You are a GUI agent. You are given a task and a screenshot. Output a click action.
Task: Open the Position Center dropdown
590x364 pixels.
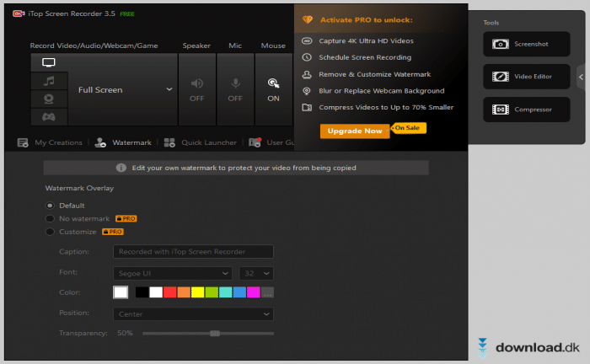click(x=193, y=314)
